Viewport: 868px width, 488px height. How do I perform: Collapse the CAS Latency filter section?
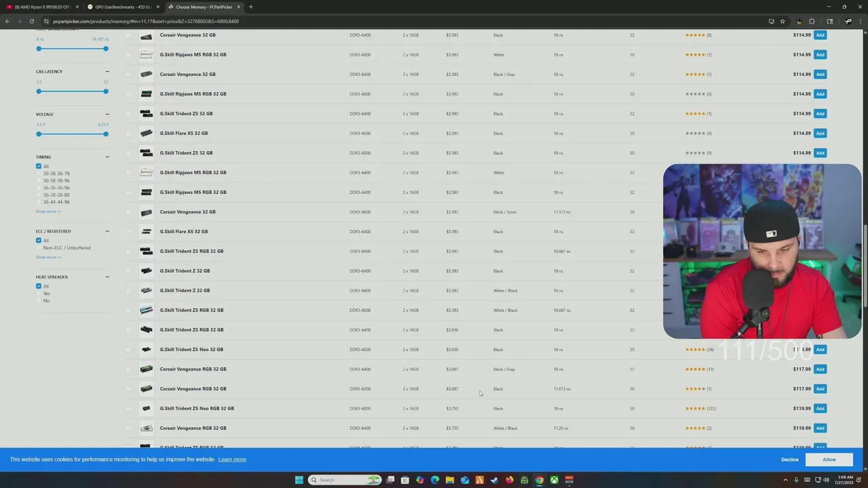click(x=107, y=71)
